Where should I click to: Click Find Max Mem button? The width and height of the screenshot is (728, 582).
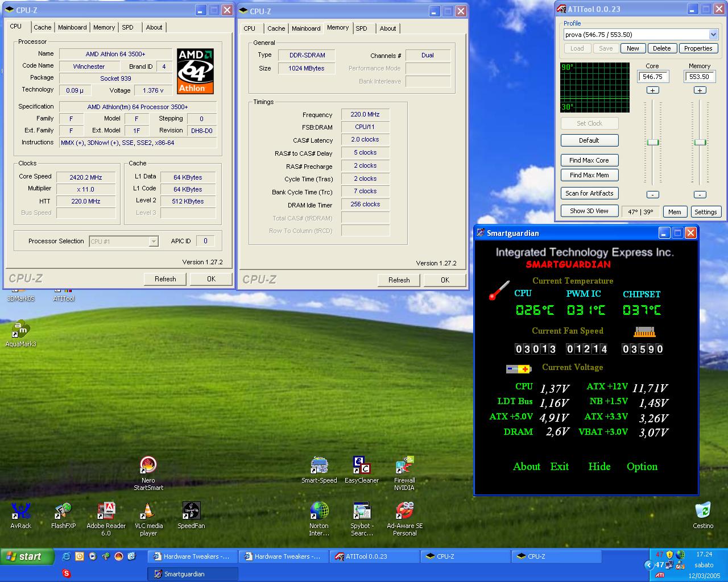(589, 175)
